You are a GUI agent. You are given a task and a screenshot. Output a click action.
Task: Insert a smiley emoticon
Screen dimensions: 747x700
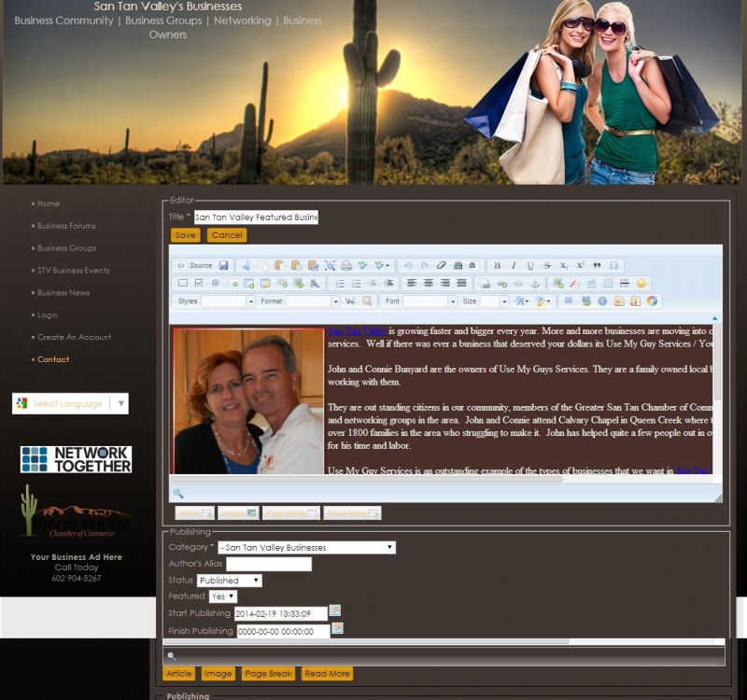641,284
